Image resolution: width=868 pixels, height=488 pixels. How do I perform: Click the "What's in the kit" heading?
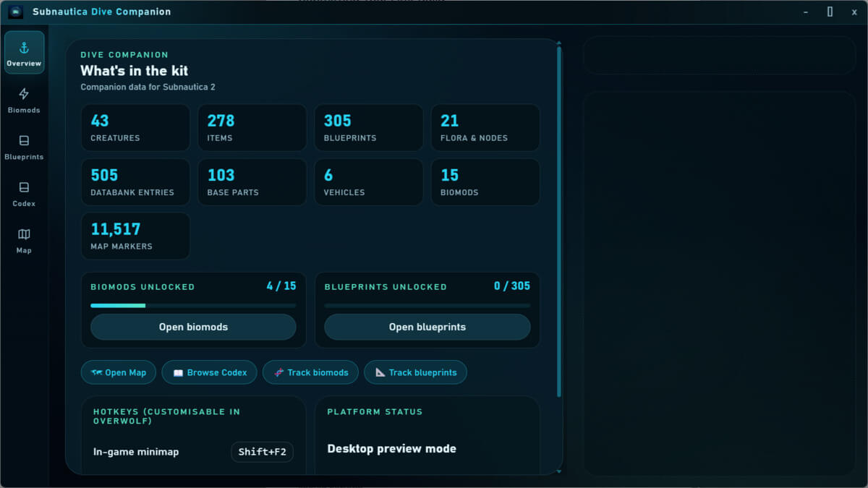point(134,71)
